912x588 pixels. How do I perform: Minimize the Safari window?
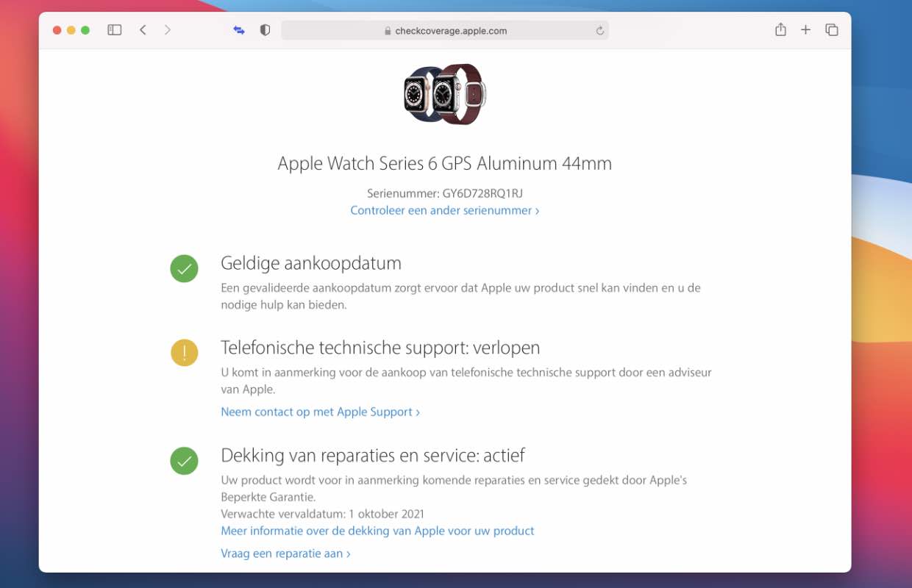[x=71, y=30]
